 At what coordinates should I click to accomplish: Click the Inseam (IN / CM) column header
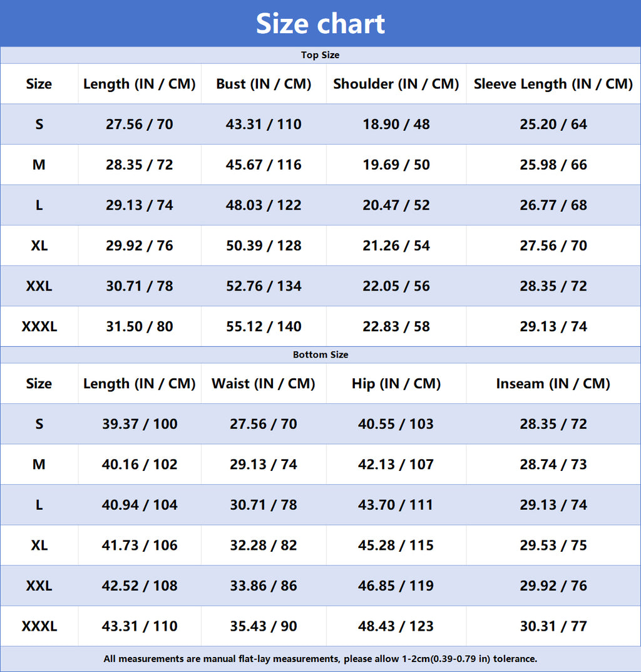(x=553, y=383)
